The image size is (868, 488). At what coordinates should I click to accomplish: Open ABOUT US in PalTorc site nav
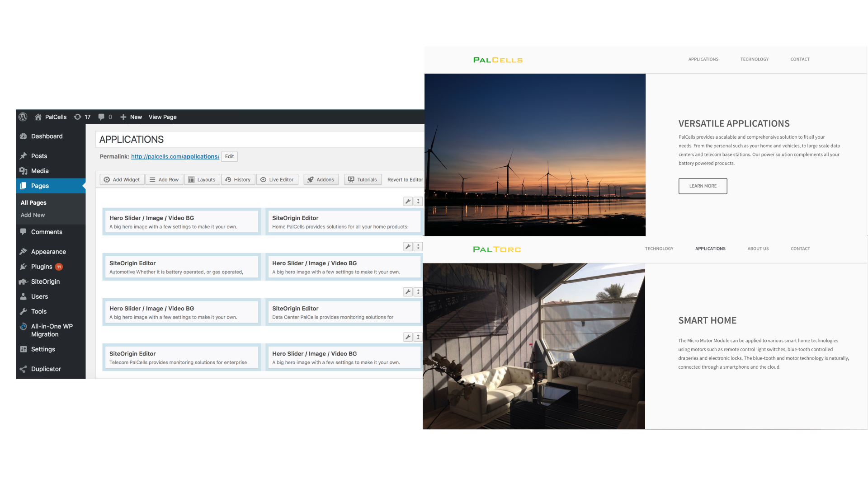758,249
